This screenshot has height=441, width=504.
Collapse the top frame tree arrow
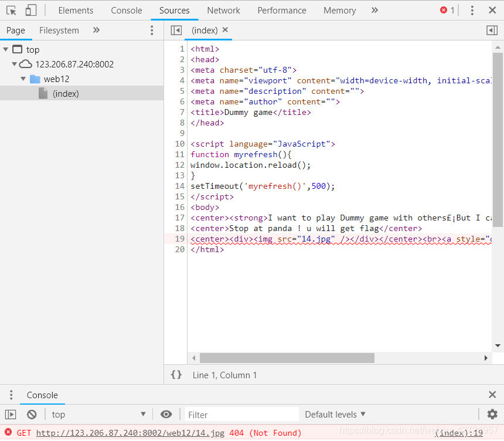click(x=5, y=49)
